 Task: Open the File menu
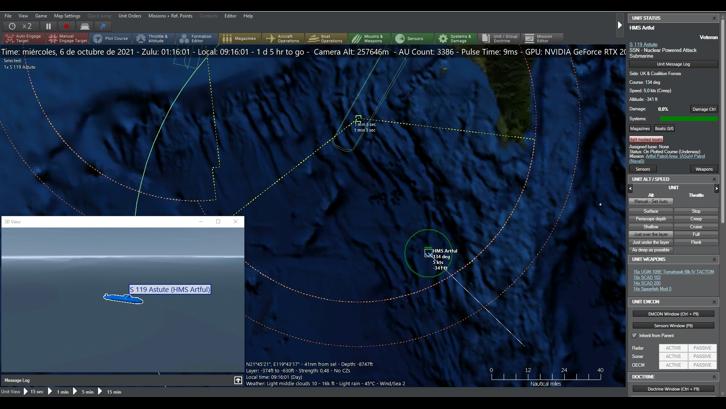(8, 16)
